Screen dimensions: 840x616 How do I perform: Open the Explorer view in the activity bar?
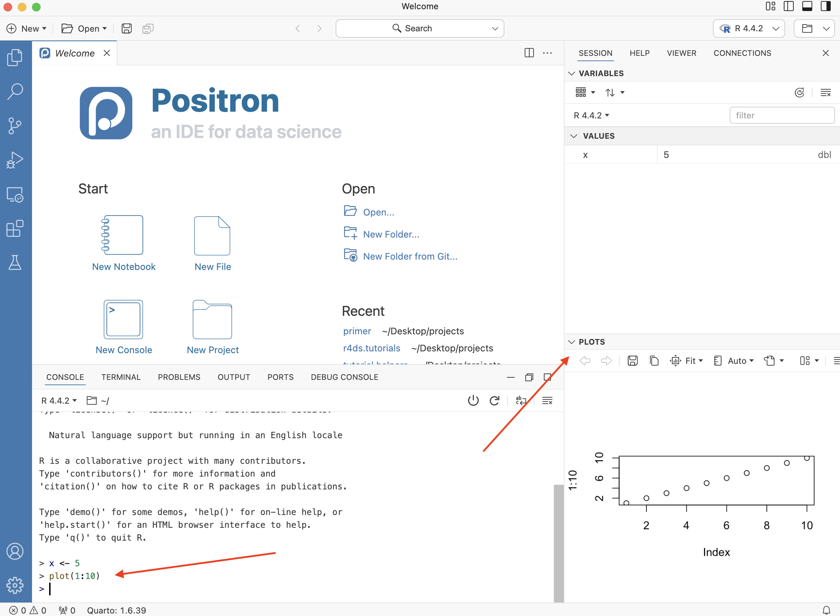click(x=15, y=58)
